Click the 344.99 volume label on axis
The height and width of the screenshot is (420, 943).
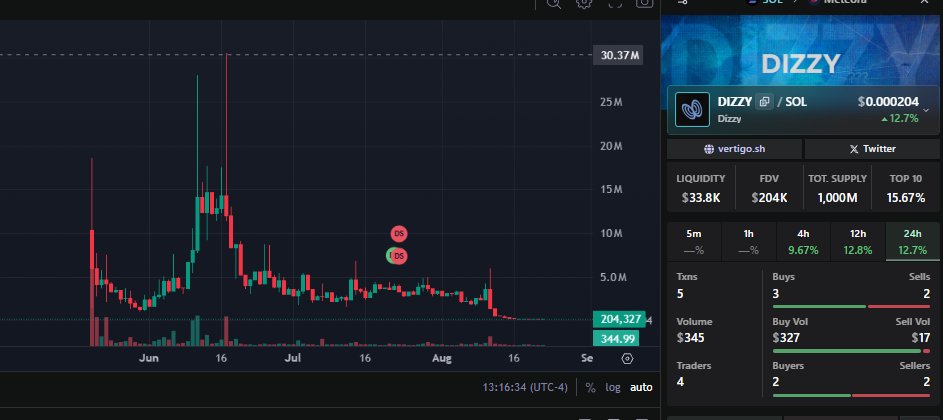[616, 339]
